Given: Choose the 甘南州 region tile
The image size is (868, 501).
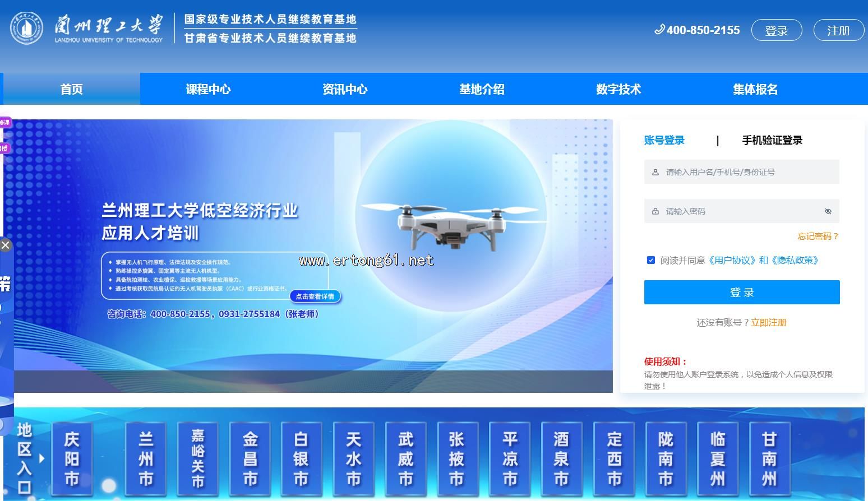Looking at the screenshot, I should pos(769,459).
